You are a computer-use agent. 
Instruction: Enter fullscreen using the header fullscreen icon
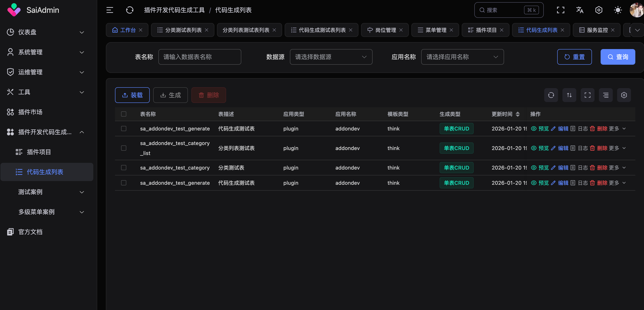click(560, 10)
